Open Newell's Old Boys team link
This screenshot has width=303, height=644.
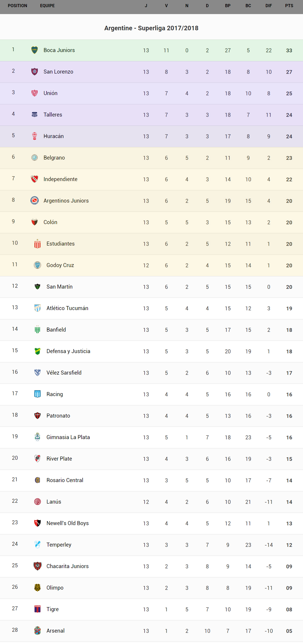[x=68, y=523]
